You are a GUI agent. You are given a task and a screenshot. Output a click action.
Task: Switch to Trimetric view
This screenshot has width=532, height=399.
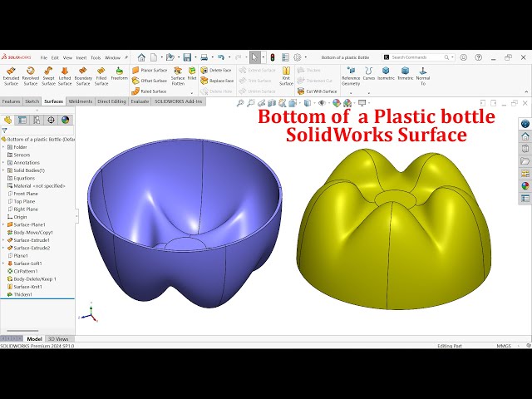[x=405, y=74]
